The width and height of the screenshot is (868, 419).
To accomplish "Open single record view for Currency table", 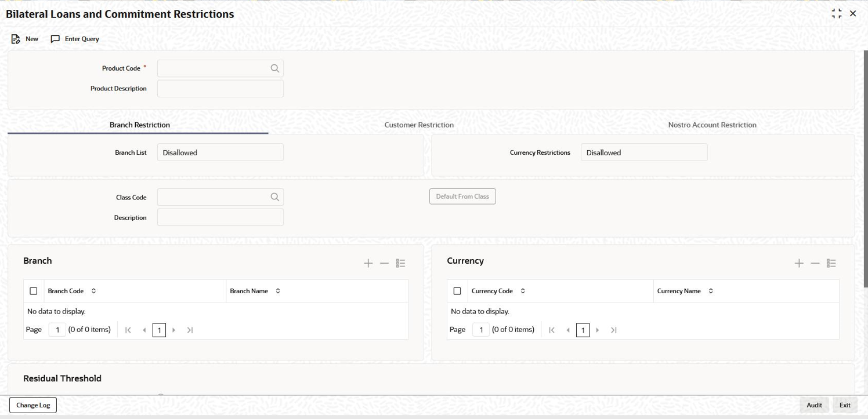I will (831, 263).
